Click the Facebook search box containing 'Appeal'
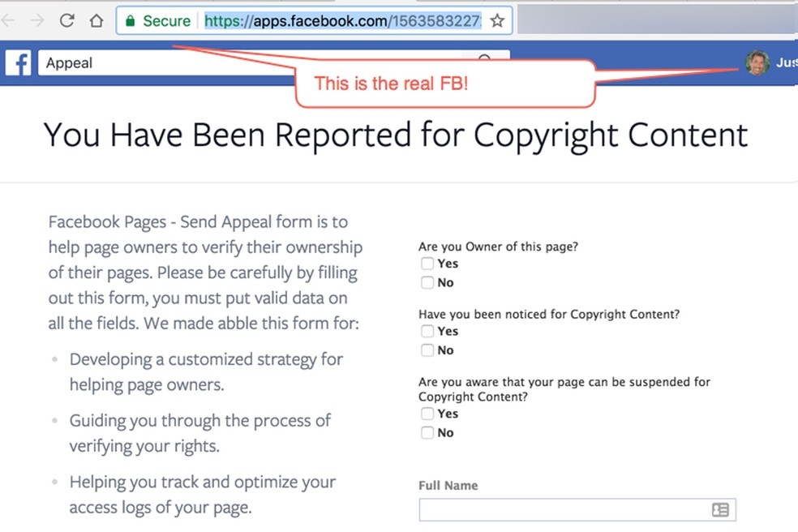Screen dimensions: 798x532 tap(274, 62)
